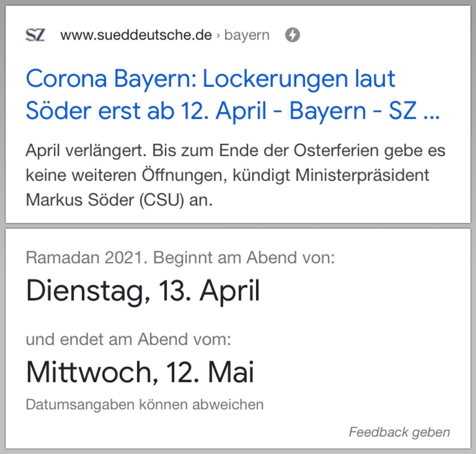Click the 'Ramadan 2021. Beginnt am Abend von:' label
This screenshot has height=454, width=476.
[180, 257]
